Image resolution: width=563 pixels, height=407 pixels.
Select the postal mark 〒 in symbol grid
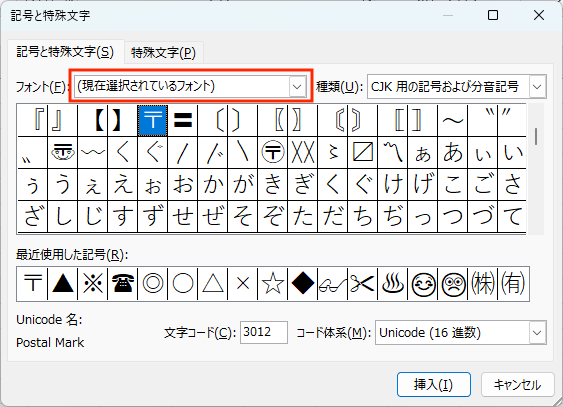pos(153,120)
